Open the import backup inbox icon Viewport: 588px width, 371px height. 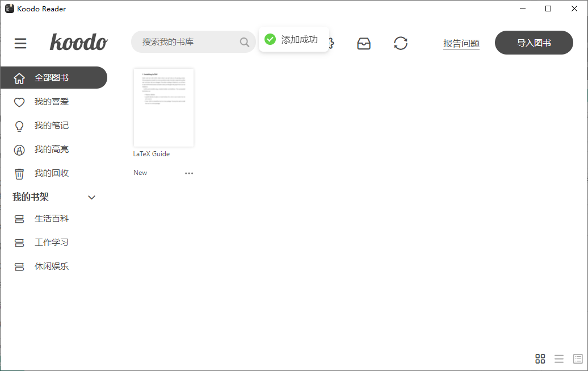[364, 43]
